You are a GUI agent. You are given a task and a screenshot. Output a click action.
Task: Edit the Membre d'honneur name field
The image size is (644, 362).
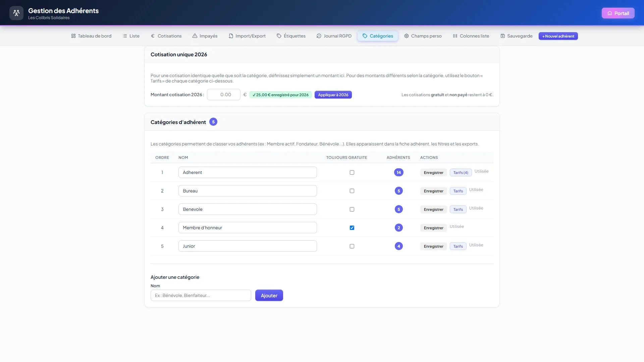tap(248, 228)
